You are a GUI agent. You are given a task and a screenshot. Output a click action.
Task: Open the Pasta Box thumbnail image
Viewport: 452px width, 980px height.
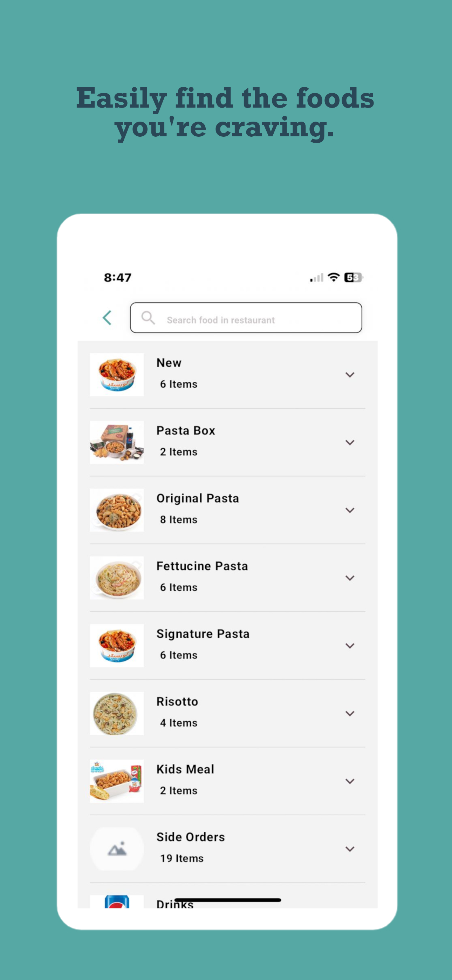coord(117,442)
